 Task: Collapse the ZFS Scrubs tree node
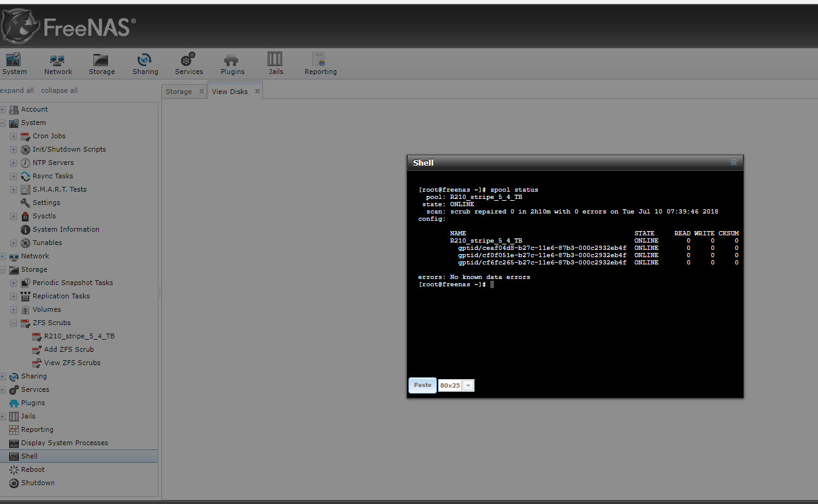click(14, 323)
